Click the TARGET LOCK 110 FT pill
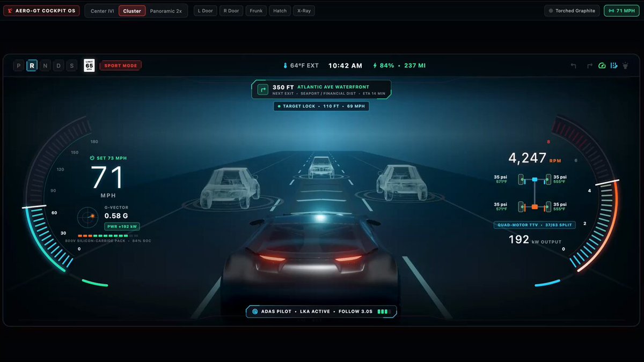Screen dimensions: 644x362 click(x=321, y=107)
